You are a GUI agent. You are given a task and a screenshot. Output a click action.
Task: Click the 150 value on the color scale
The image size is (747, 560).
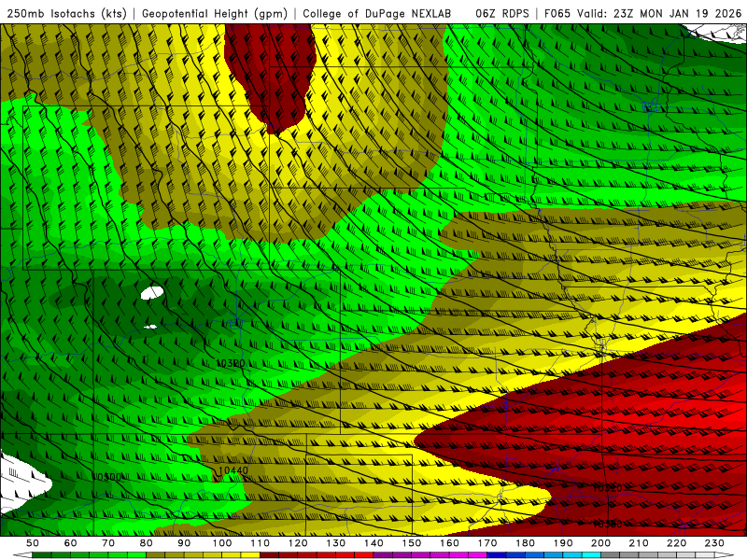411,543
